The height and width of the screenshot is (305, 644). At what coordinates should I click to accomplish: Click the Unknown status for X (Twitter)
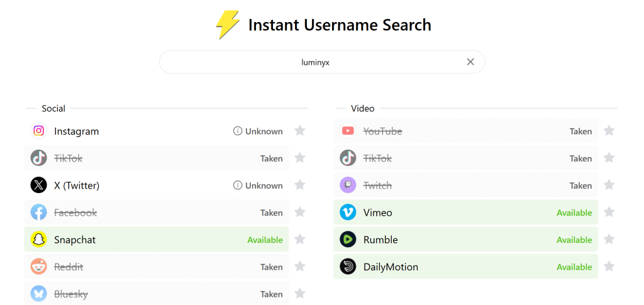tap(264, 186)
